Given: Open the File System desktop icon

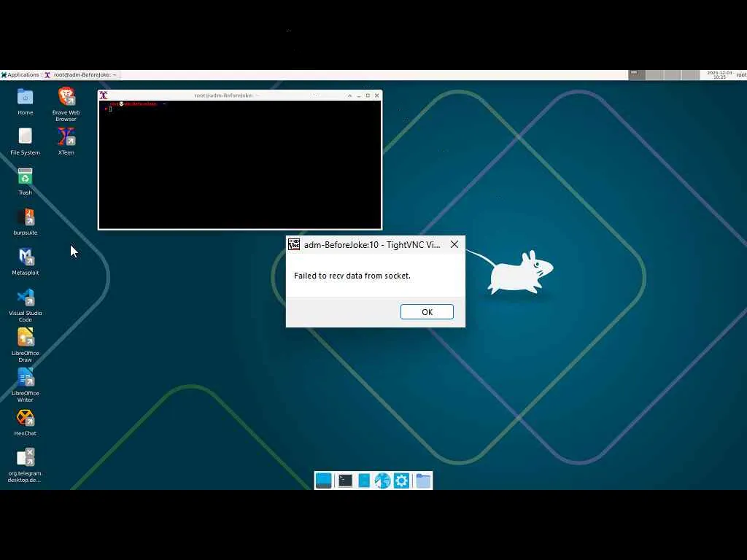Looking at the screenshot, I should coord(26,141).
